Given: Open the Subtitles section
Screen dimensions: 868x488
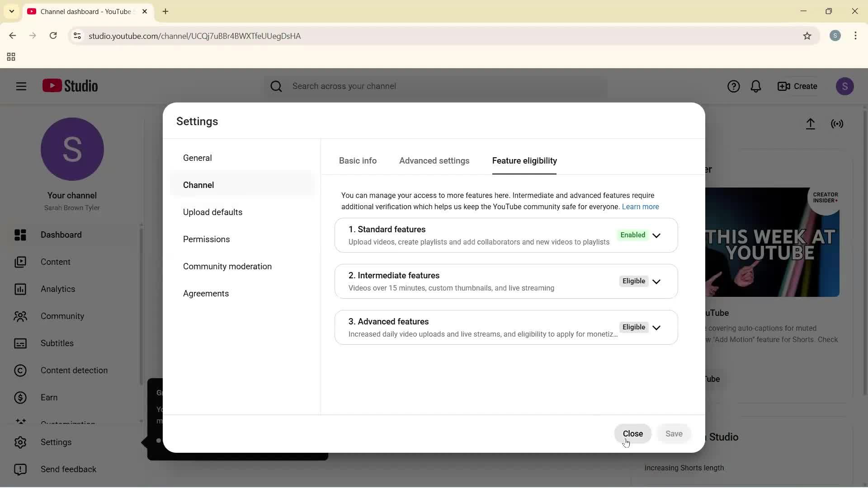Looking at the screenshot, I should click(57, 343).
